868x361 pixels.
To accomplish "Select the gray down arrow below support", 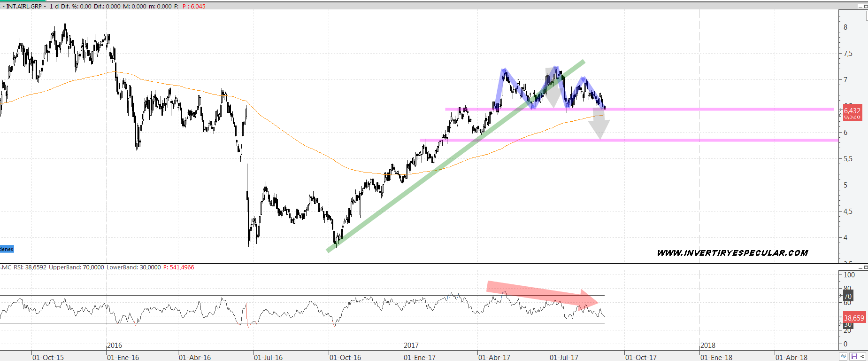I will 599,126.
